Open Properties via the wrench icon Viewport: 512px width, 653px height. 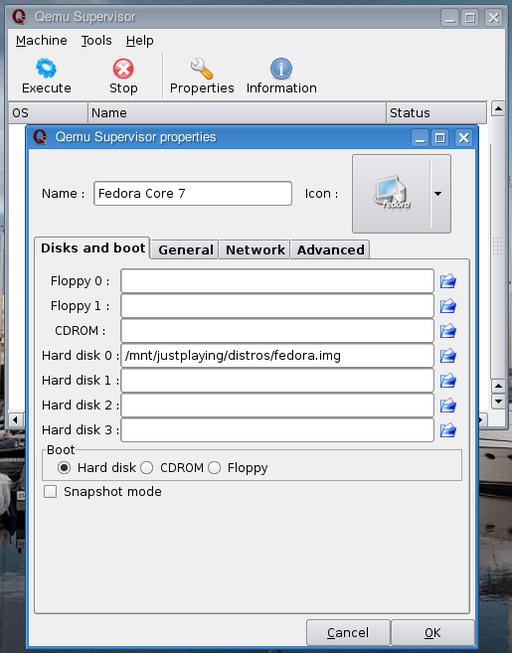[x=202, y=68]
